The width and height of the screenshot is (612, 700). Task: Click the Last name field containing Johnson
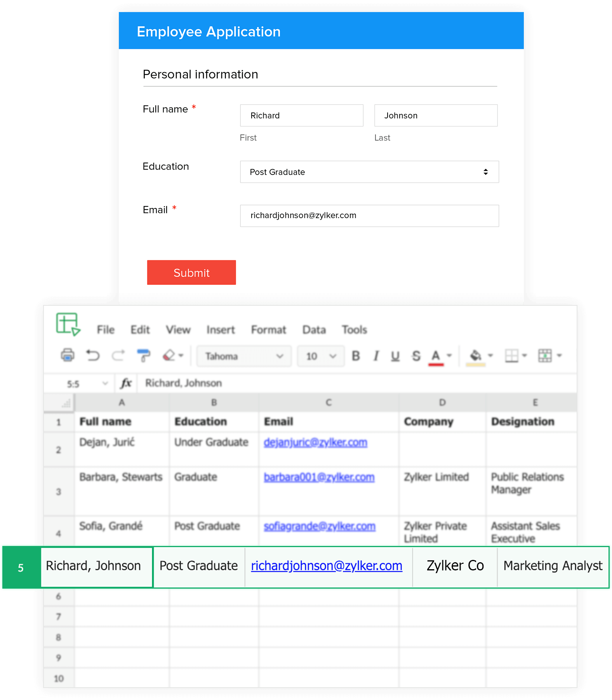436,115
